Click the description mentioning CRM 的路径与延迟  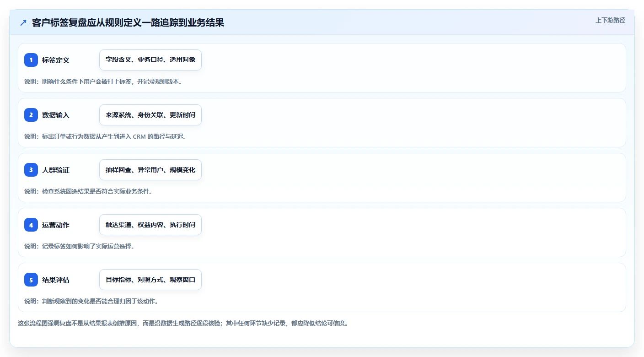[105, 136]
